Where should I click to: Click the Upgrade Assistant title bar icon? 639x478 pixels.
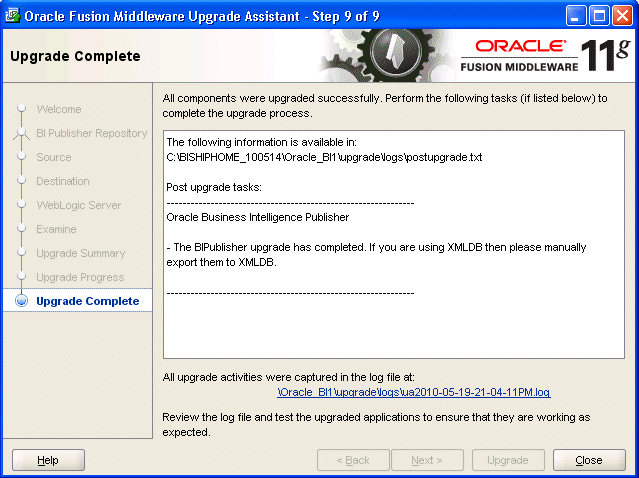click(12, 16)
